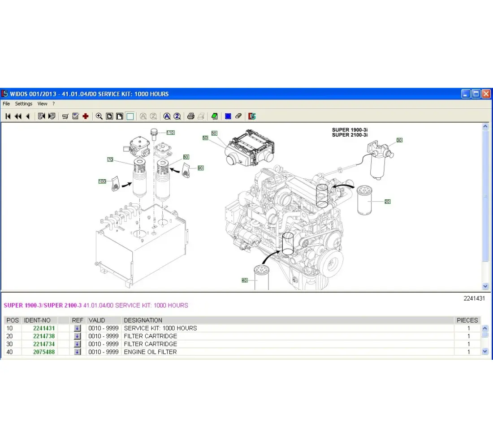Click reference arrow for ident 2214734

(x=77, y=344)
